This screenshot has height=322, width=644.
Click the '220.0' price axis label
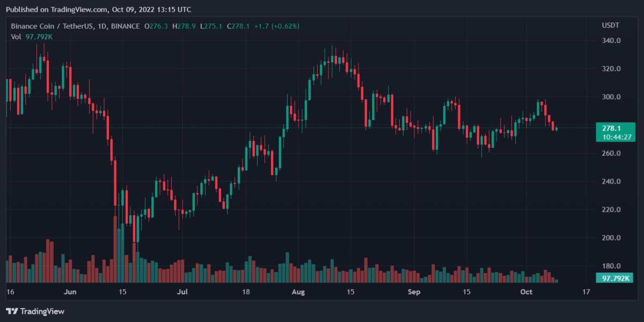611,210
